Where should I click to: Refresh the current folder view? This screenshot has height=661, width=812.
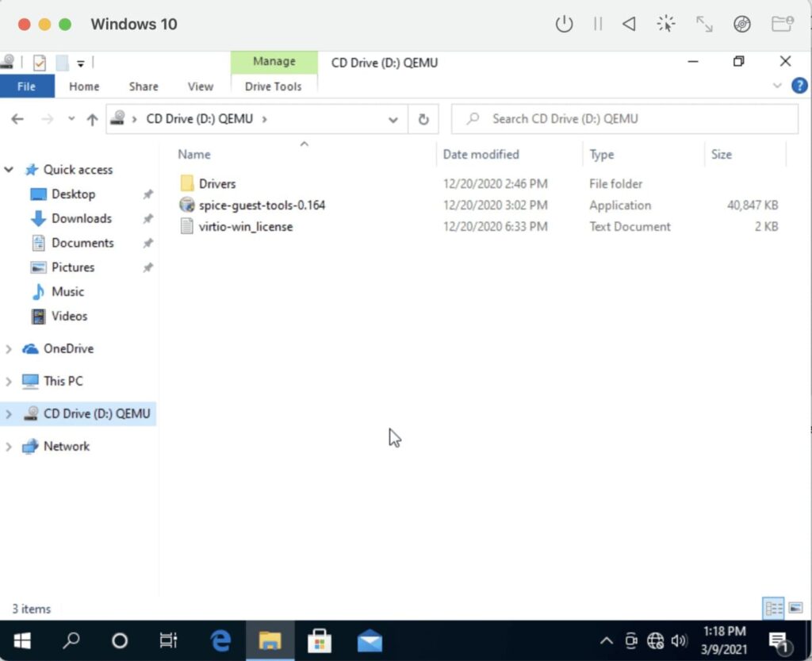423,118
